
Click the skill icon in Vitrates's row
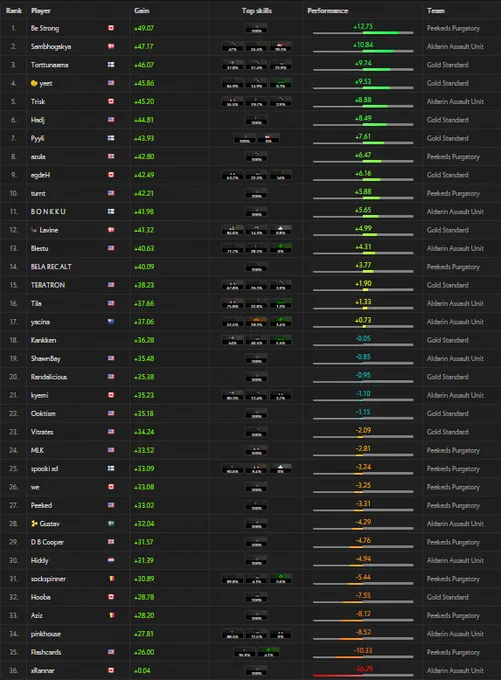click(256, 432)
